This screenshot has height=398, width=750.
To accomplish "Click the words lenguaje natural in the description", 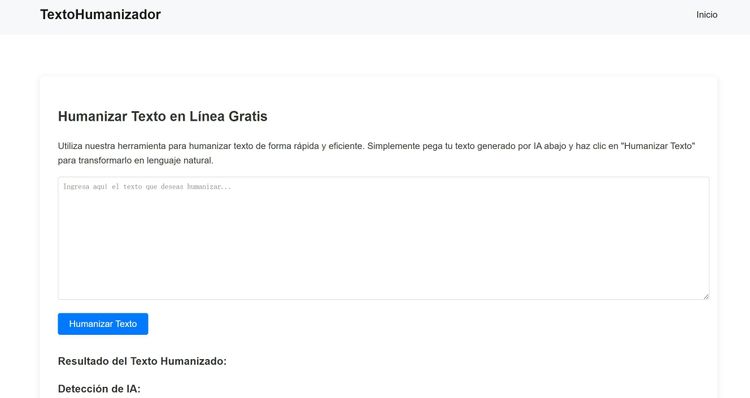I will [179, 161].
